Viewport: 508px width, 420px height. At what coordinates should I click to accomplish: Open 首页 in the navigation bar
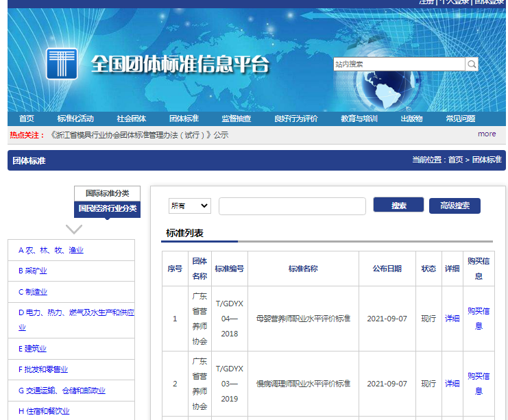click(26, 119)
